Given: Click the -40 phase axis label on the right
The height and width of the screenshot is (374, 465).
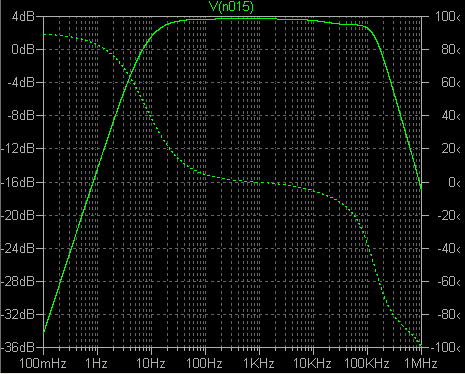Looking at the screenshot, I should pyautogui.click(x=449, y=248).
